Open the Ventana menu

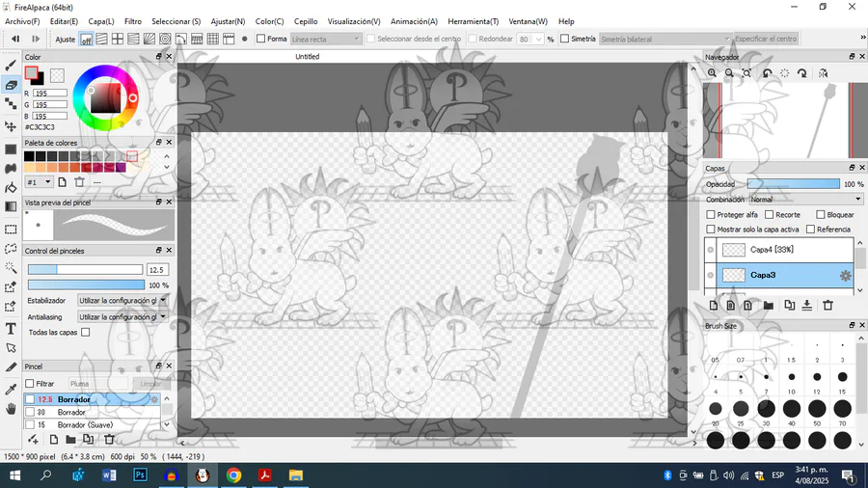(x=529, y=21)
